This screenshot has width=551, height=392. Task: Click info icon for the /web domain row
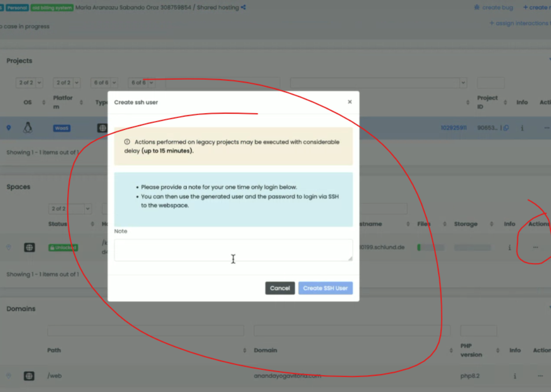click(515, 376)
